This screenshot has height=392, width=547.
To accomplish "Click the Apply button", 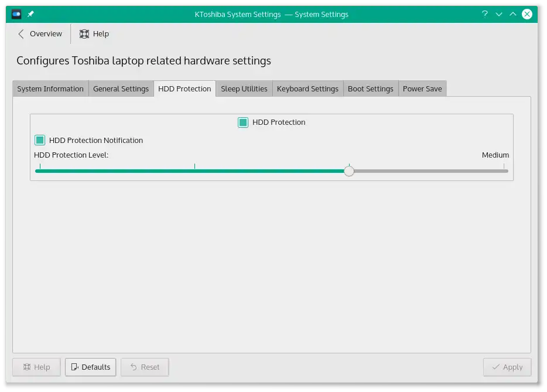I will (x=507, y=367).
